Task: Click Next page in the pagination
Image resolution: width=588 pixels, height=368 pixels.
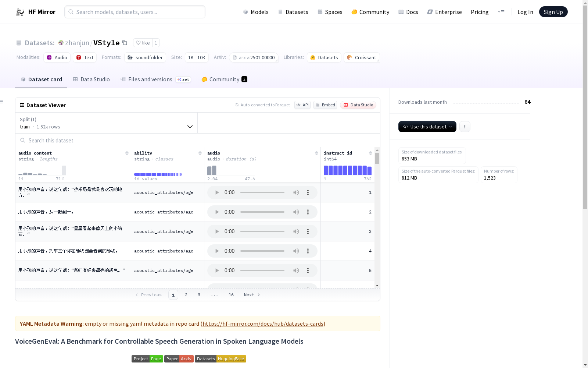Action: tap(252, 295)
